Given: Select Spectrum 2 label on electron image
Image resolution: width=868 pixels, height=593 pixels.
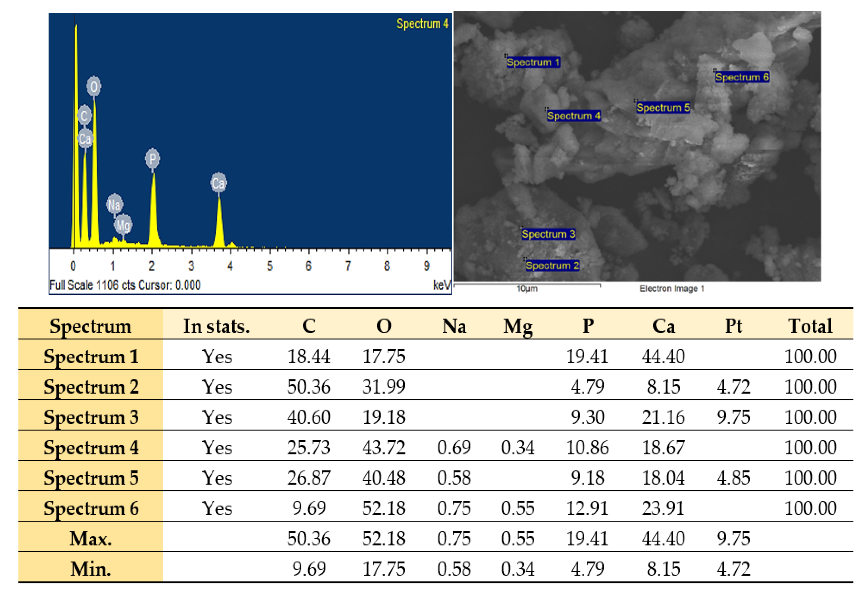Looking at the screenshot, I should (552, 265).
